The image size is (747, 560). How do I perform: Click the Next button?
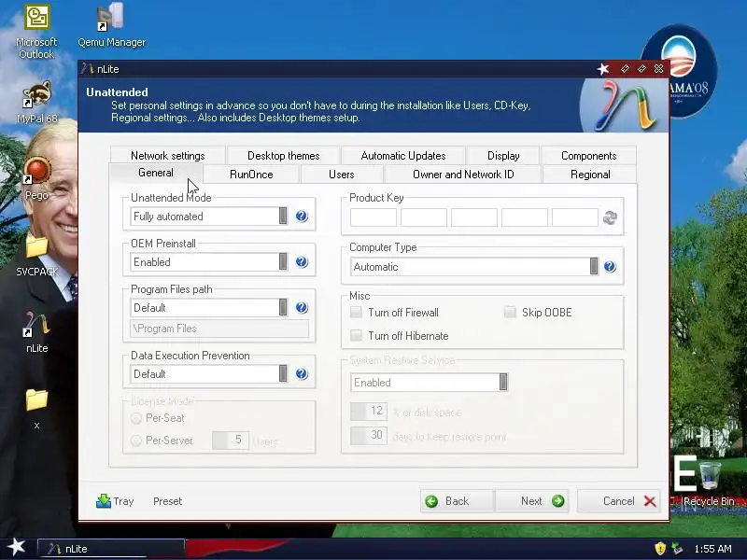point(531,501)
